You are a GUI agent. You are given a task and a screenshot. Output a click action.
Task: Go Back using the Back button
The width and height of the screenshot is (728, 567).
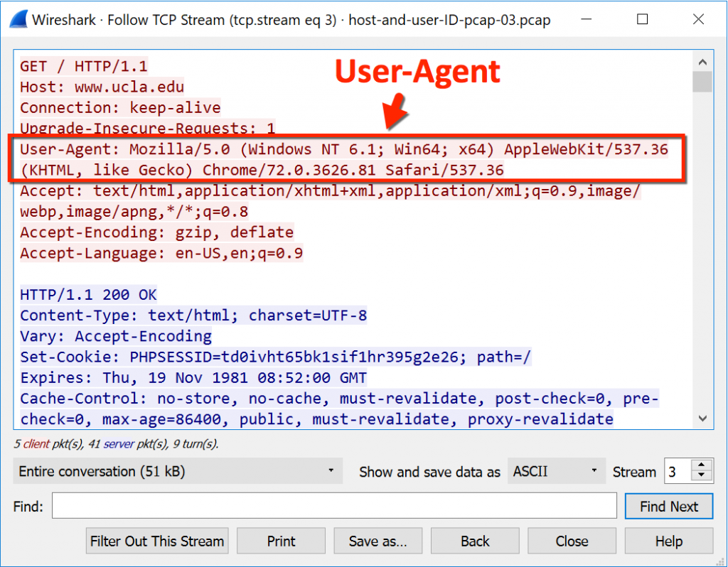[x=475, y=541]
